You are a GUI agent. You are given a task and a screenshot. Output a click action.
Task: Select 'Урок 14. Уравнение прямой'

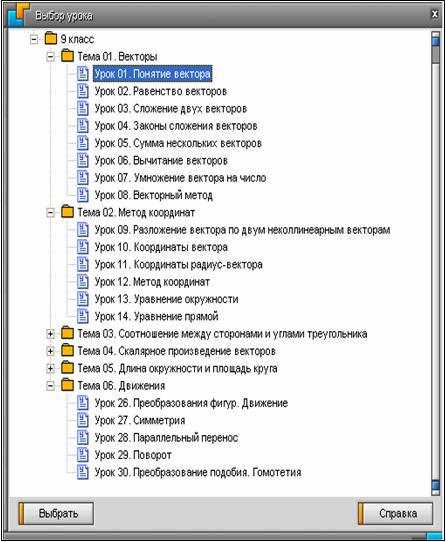tap(157, 316)
